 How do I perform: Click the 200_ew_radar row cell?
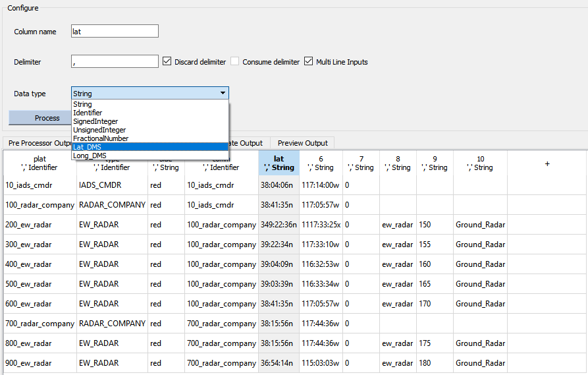[40, 225]
